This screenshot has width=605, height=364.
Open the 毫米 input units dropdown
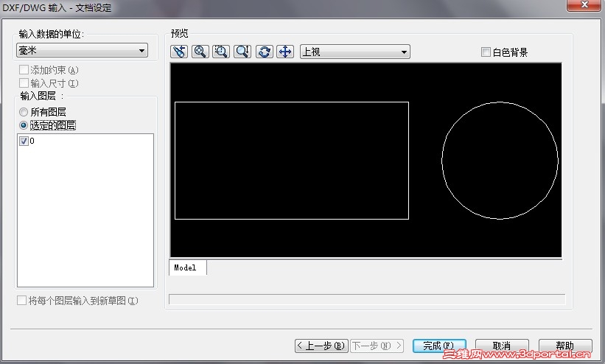point(83,50)
